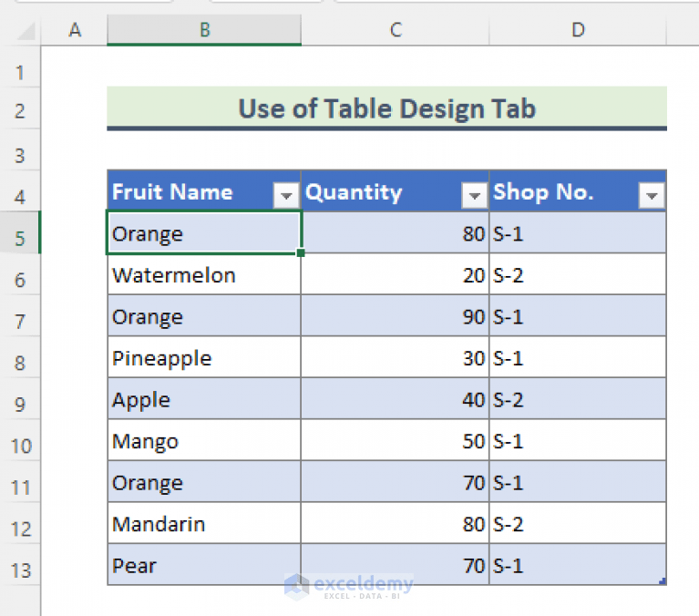Open the Fruit Name filter dropdown
The height and width of the screenshot is (616, 699).
[x=286, y=195]
